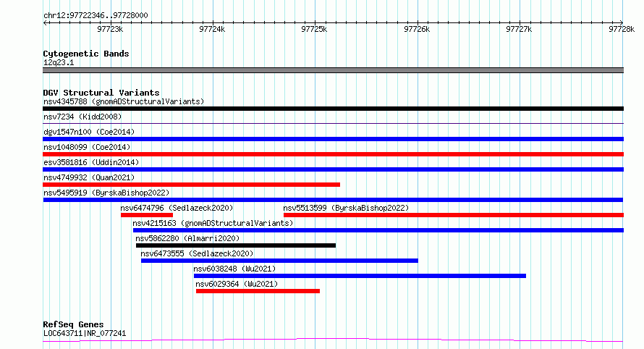Click the red nsv4749932 variant bar
644x349 pixels.
pos(192,185)
